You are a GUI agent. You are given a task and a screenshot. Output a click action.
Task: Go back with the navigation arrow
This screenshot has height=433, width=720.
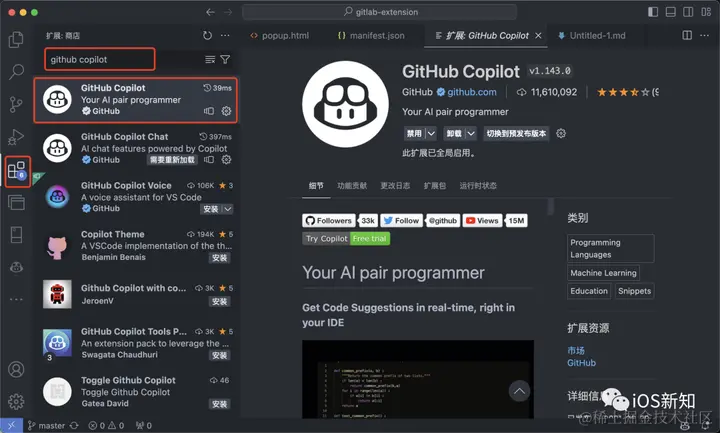210,12
